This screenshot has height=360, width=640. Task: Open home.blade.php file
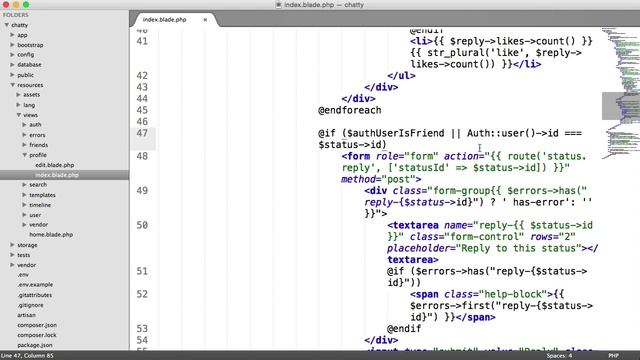tap(51, 235)
